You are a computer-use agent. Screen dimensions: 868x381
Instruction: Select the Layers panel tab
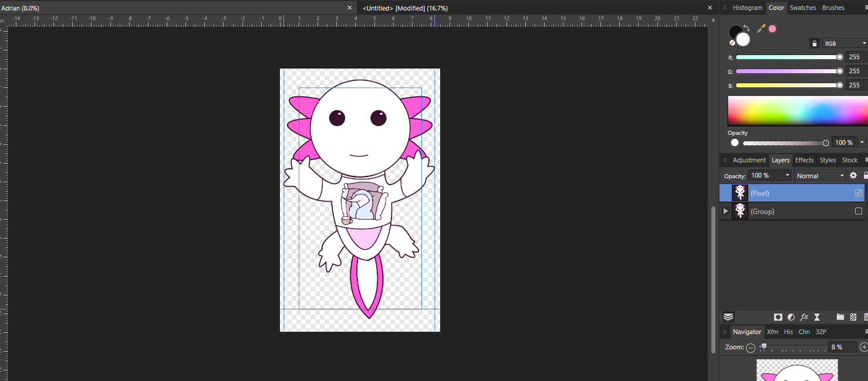pos(780,160)
